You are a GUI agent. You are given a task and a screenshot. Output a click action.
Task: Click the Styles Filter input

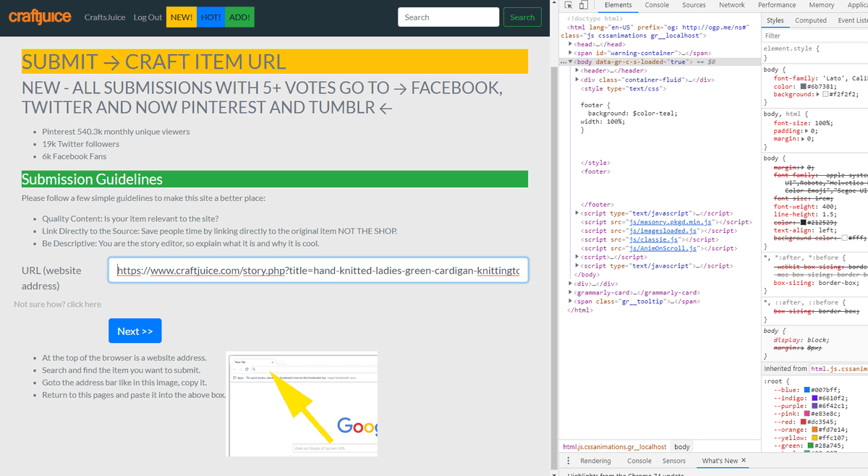tap(815, 35)
